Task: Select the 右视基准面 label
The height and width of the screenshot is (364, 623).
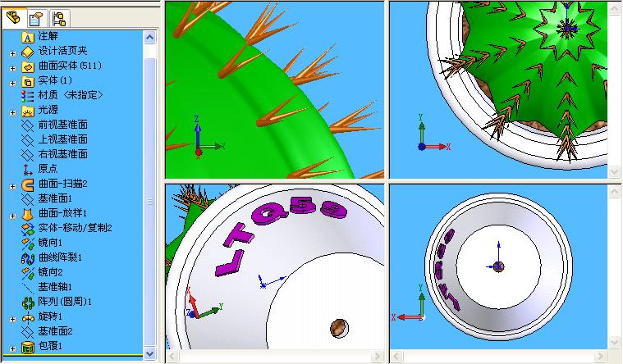Action: point(62,154)
